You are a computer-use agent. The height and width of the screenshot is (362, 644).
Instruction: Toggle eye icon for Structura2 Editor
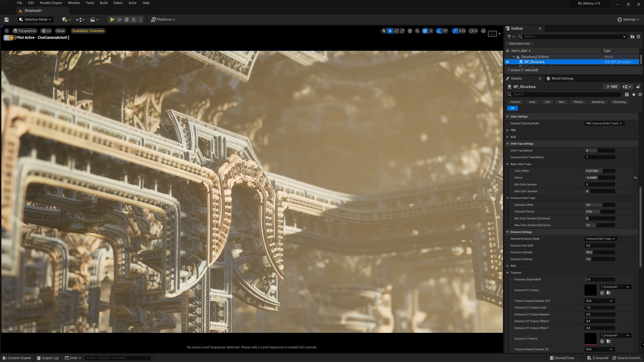(x=507, y=57)
